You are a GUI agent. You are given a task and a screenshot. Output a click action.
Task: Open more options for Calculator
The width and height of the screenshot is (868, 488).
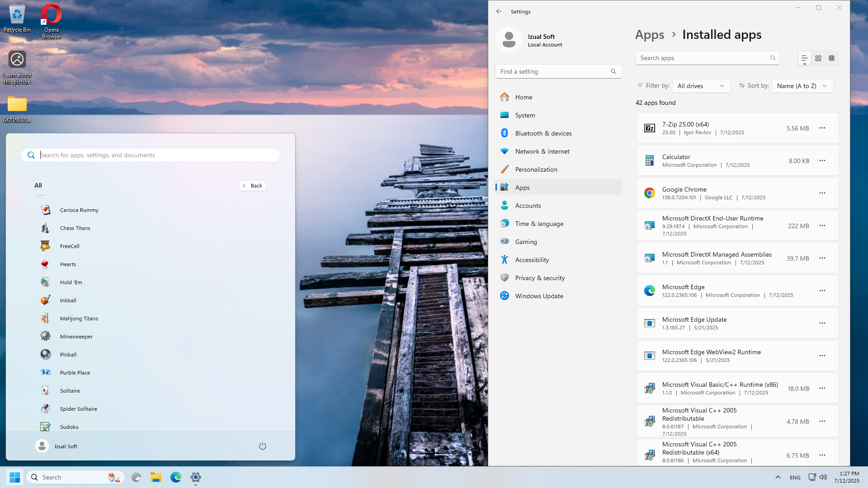point(822,161)
